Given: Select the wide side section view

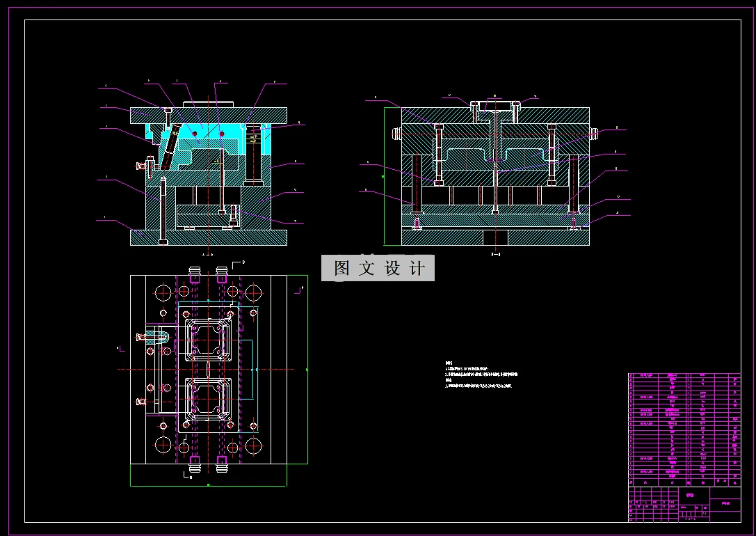Looking at the screenshot, I should (x=495, y=172).
